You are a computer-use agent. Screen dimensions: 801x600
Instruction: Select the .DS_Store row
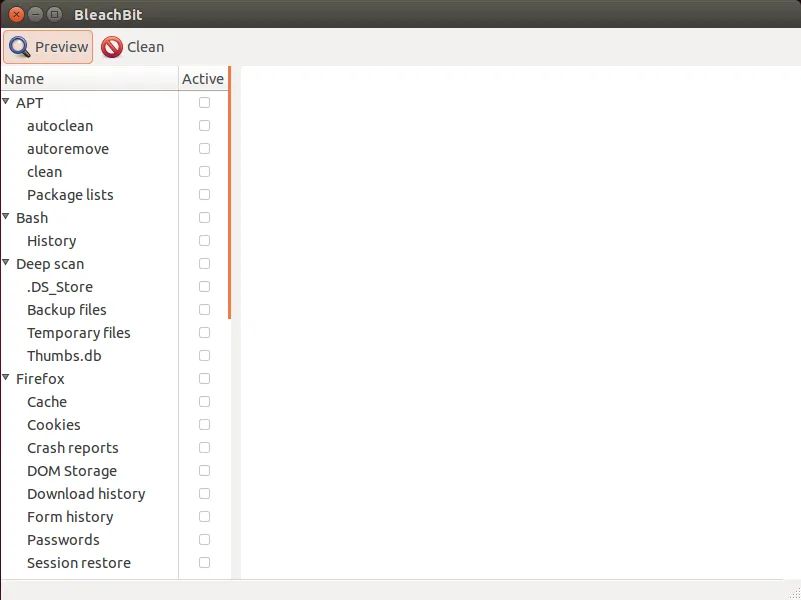[x=60, y=286]
